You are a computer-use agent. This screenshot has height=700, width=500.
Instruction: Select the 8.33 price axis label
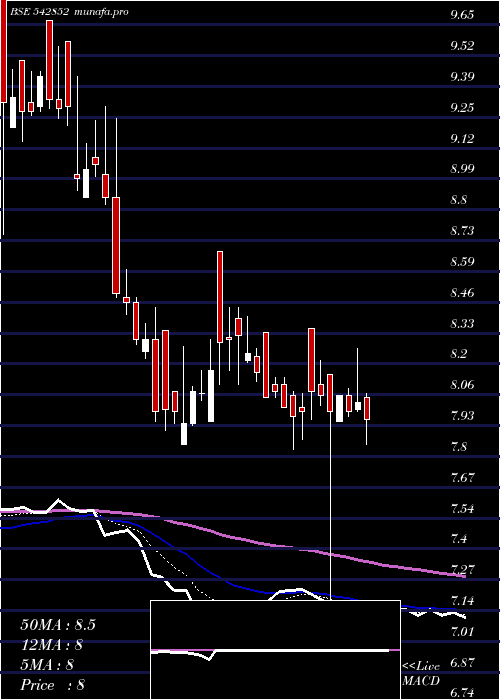[x=462, y=323]
